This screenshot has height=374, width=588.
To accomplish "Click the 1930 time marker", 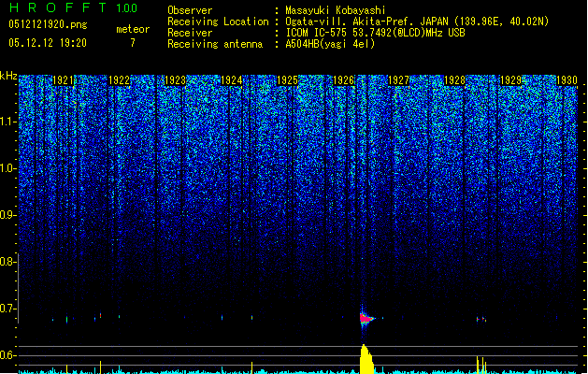I will tap(566, 80).
